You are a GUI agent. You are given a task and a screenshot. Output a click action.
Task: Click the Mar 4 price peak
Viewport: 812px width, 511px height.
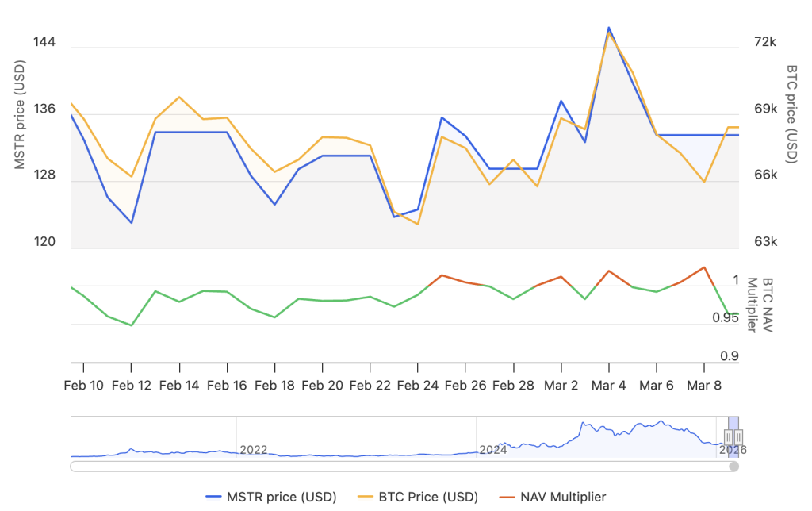(x=609, y=28)
